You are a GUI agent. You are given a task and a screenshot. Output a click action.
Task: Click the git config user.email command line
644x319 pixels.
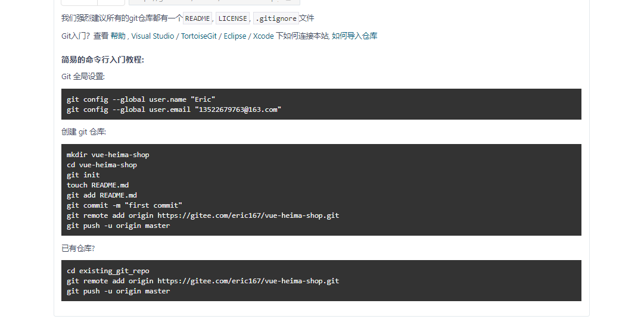(173, 110)
